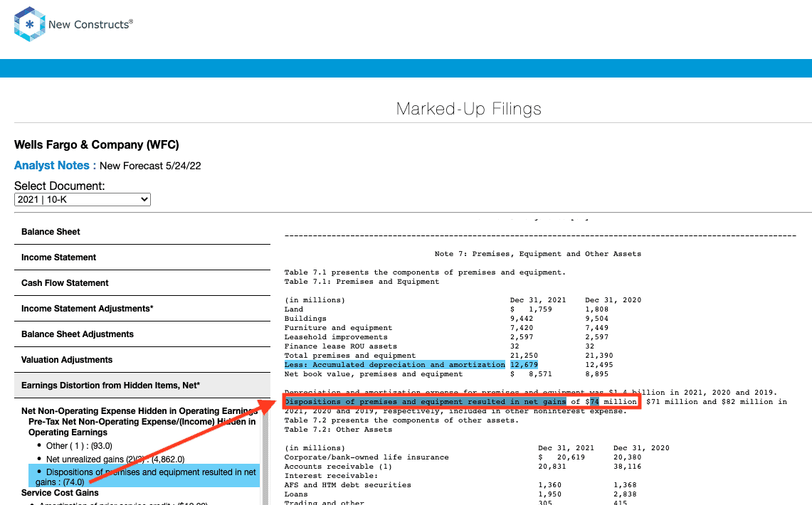Select the sidebar Dispositions item showing (74.0)

145,477
